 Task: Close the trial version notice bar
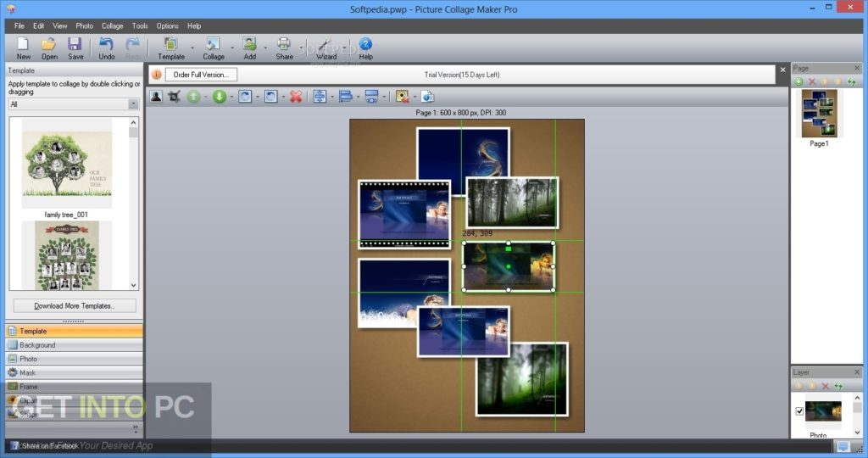[x=782, y=70]
